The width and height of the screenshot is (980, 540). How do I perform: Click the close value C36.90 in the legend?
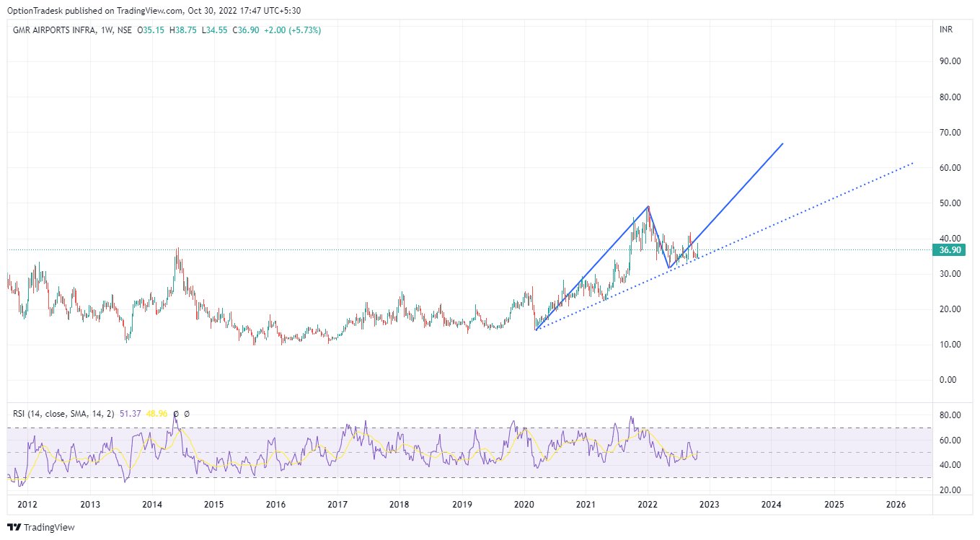[x=244, y=30]
